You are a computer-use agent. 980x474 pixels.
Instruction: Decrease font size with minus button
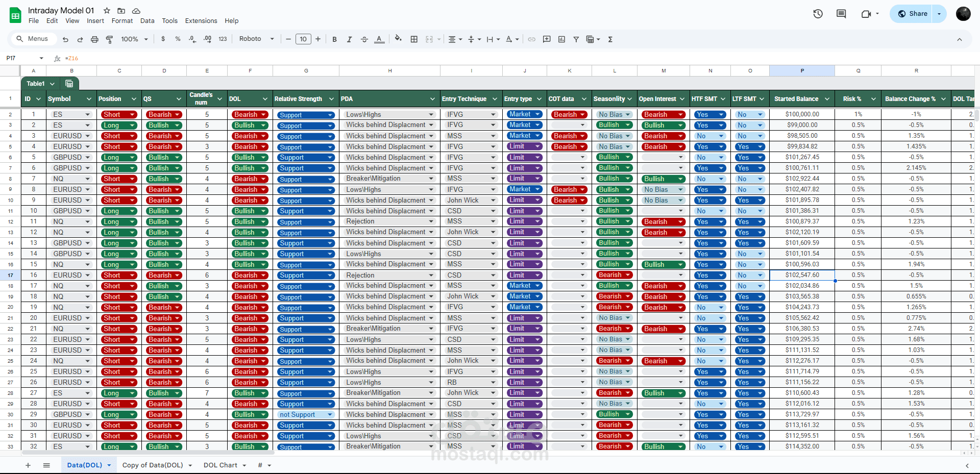[288, 39]
